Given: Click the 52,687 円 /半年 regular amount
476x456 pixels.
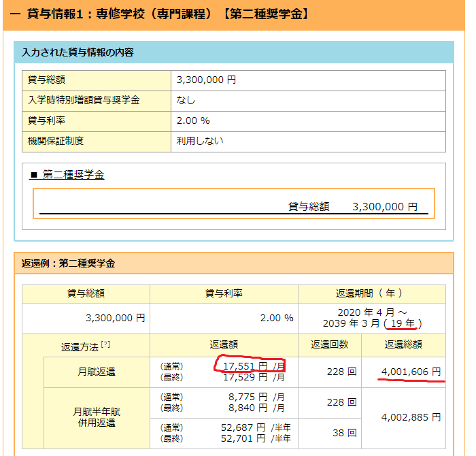Looking at the screenshot, I should tap(256, 427).
